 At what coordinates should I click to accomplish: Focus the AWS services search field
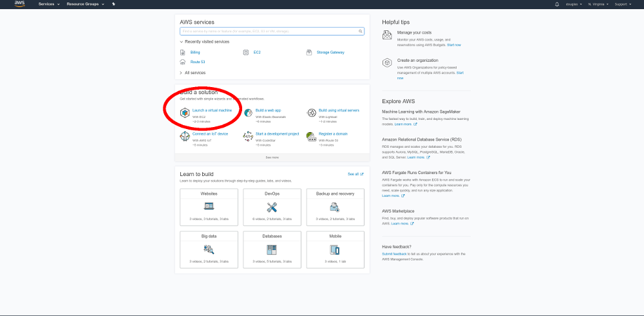pyautogui.click(x=272, y=31)
